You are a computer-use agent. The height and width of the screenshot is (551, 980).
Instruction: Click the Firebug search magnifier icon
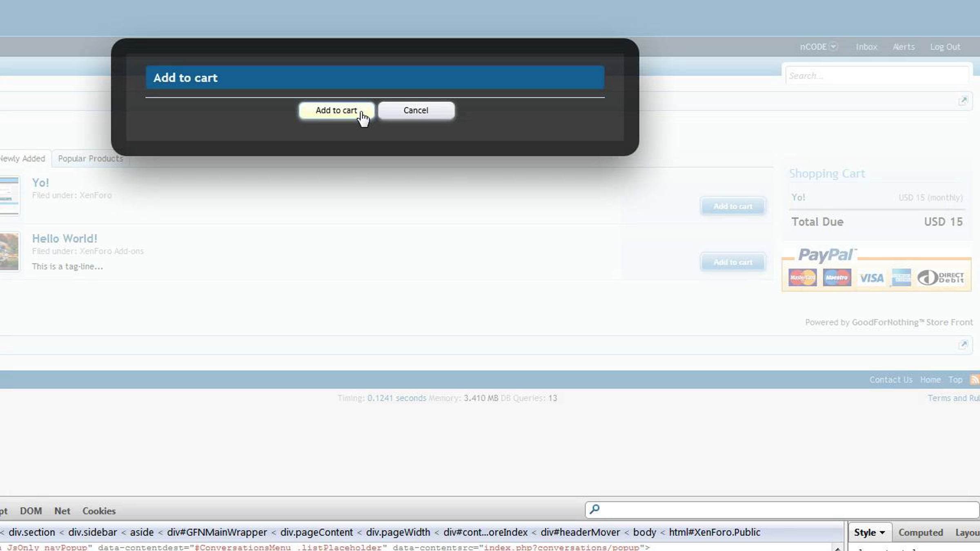595,509
